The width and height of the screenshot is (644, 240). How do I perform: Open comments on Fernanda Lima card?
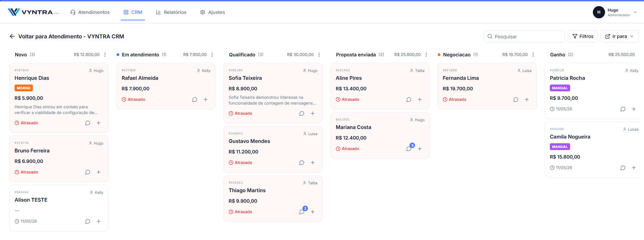point(516,99)
